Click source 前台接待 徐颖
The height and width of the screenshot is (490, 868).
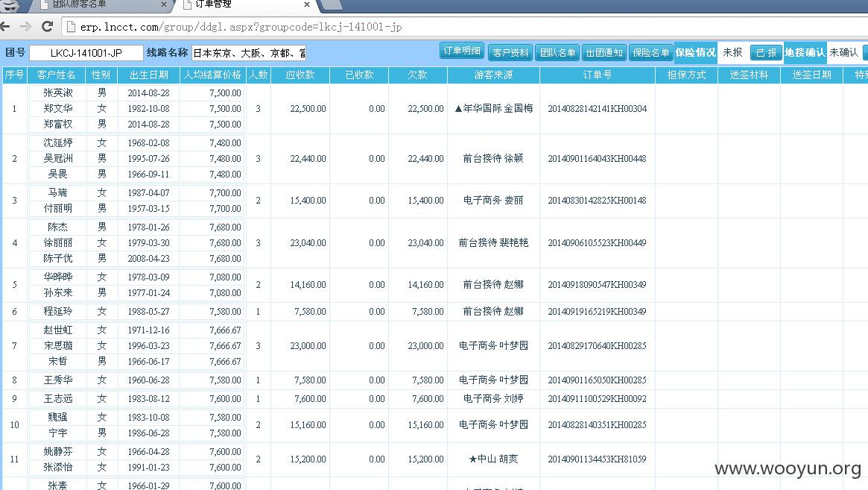[493, 159]
